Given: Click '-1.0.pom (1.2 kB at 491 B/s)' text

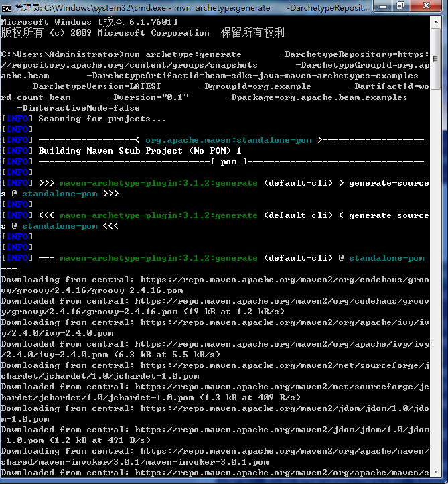Looking at the screenshot, I should (76, 440).
